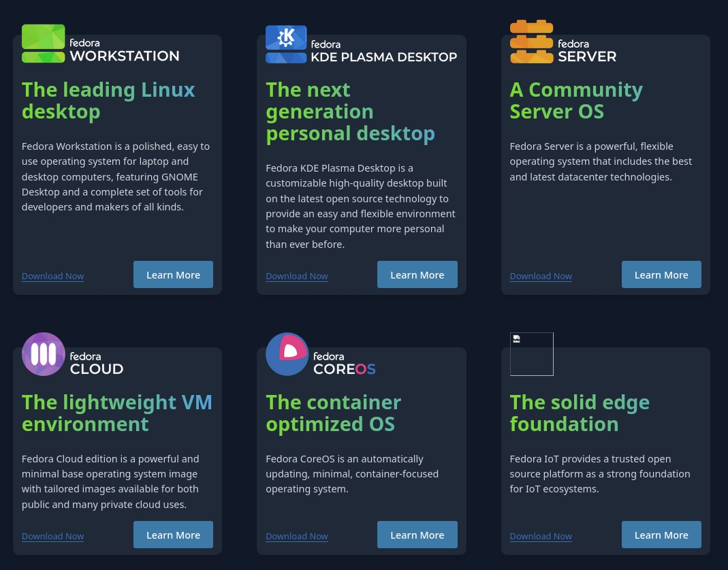Click the green Fedora Workstation logo icon
728x570 pixels.
pyautogui.click(x=43, y=44)
